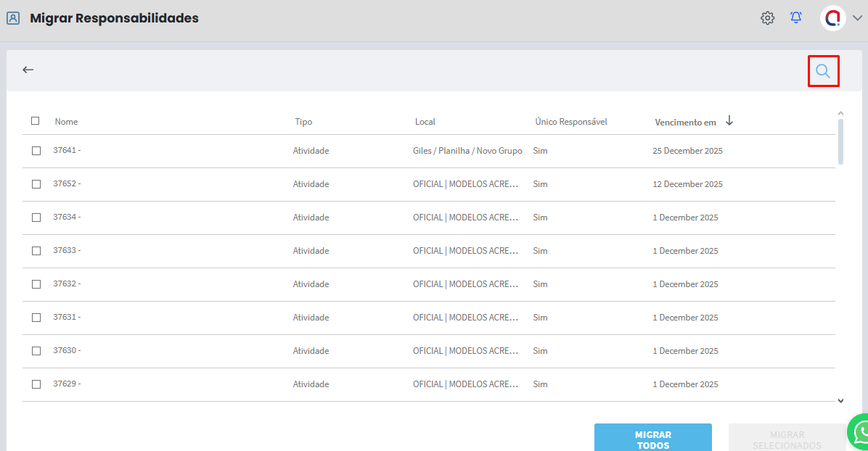Click the Migrar Responsabilidades page icon

13,18
